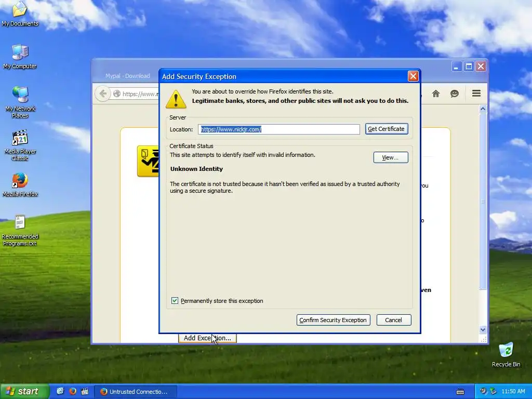Launch Firefox from quick launch bar

tap(73, 392)
